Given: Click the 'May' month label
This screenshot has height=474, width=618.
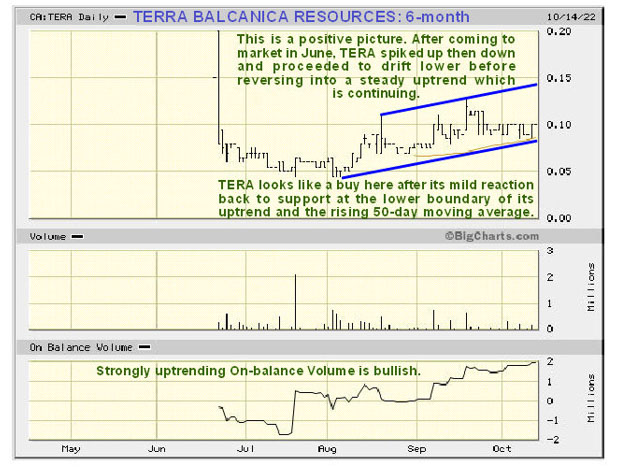Looking at the screenshot, I should click(x=71, y=449).
